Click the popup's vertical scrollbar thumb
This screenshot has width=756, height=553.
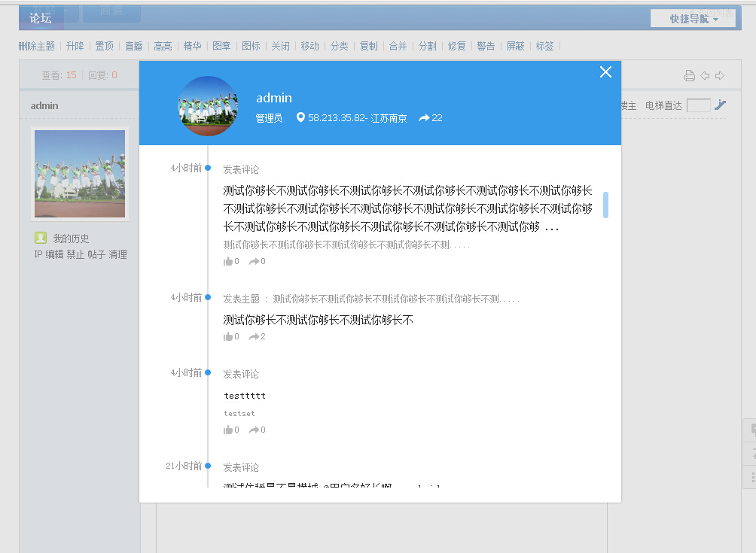click(x=605, y=205)
